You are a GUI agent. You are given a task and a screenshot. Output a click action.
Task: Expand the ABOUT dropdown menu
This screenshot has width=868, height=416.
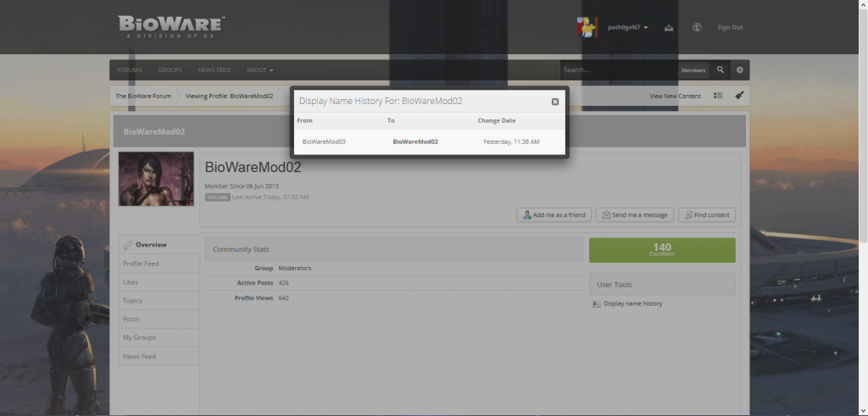(260, 70)
